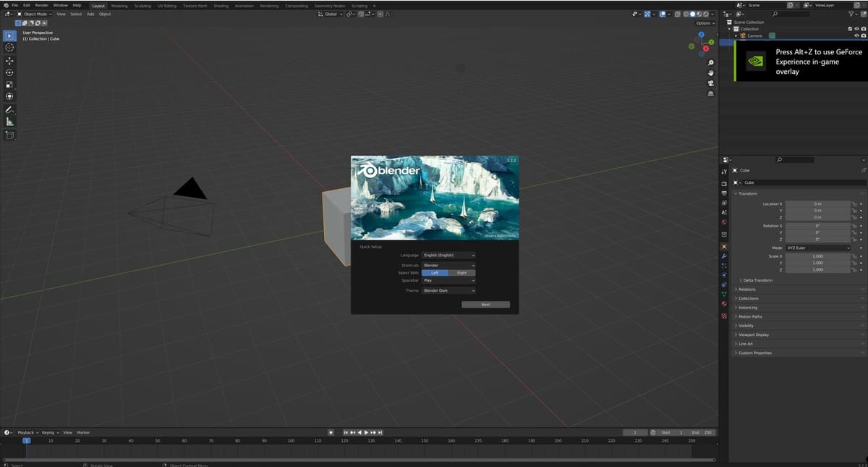Select the Move tool in the toolbar
The image size is (868, 467).
pos(9,61)
